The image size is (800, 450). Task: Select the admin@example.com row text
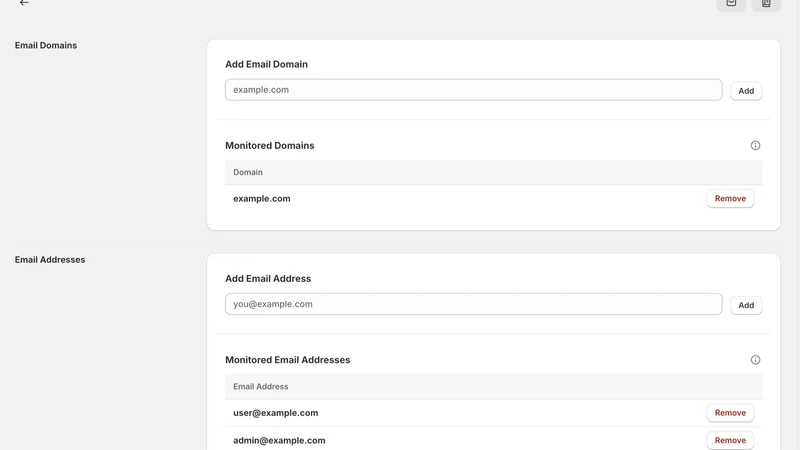click(279, 440)
